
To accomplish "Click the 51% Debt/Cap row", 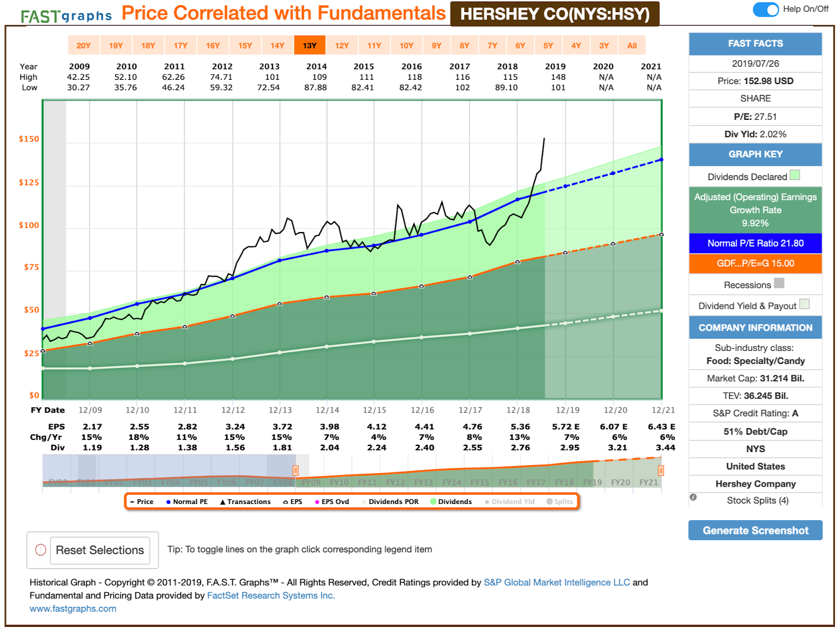I will [755, 432].
